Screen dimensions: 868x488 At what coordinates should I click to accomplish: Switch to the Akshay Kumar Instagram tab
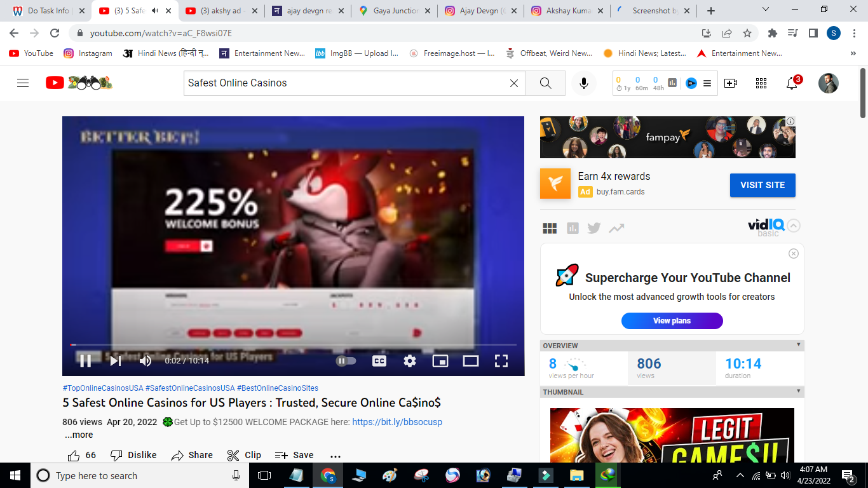pyautogui.click(x=567, y=11)
